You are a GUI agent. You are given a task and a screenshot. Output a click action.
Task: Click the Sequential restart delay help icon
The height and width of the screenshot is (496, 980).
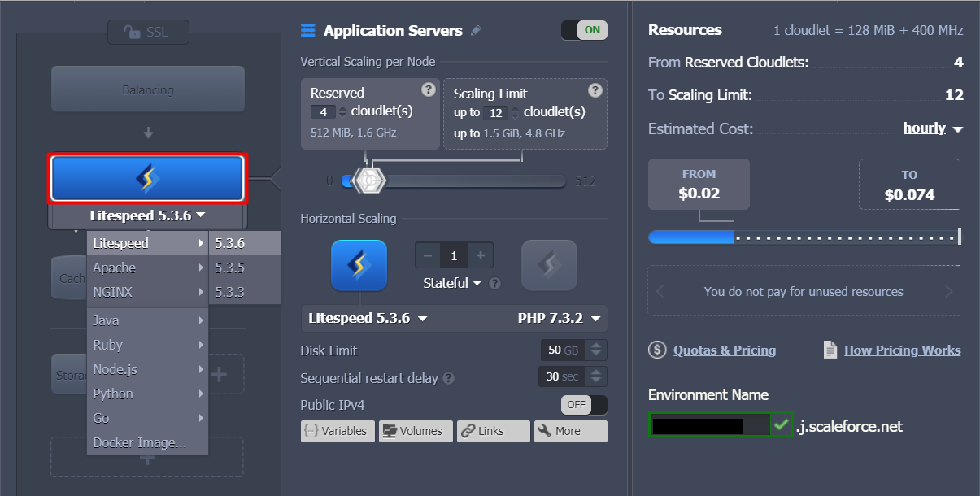click(x=449, y=379)
